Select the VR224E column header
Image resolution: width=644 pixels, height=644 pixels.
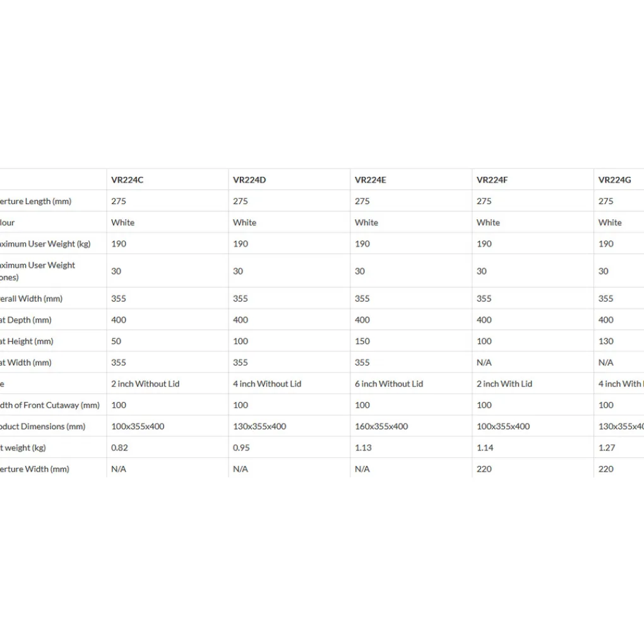(x=371, y=180)
